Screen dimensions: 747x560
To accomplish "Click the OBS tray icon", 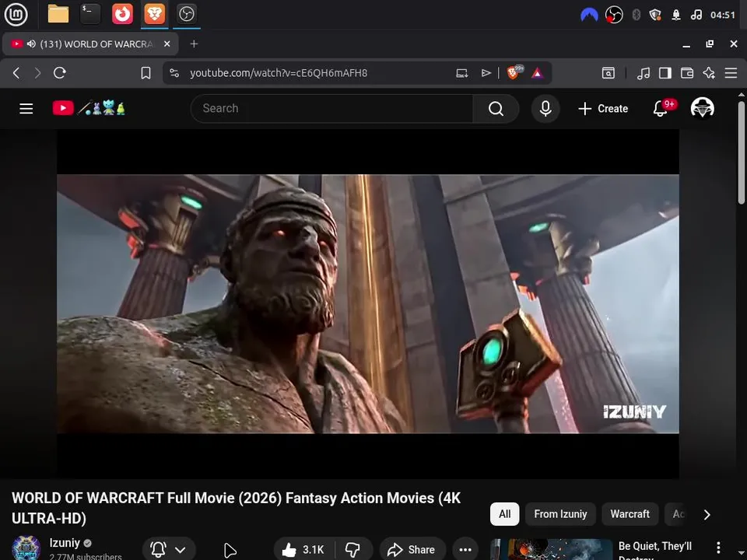I will (614, 15).
